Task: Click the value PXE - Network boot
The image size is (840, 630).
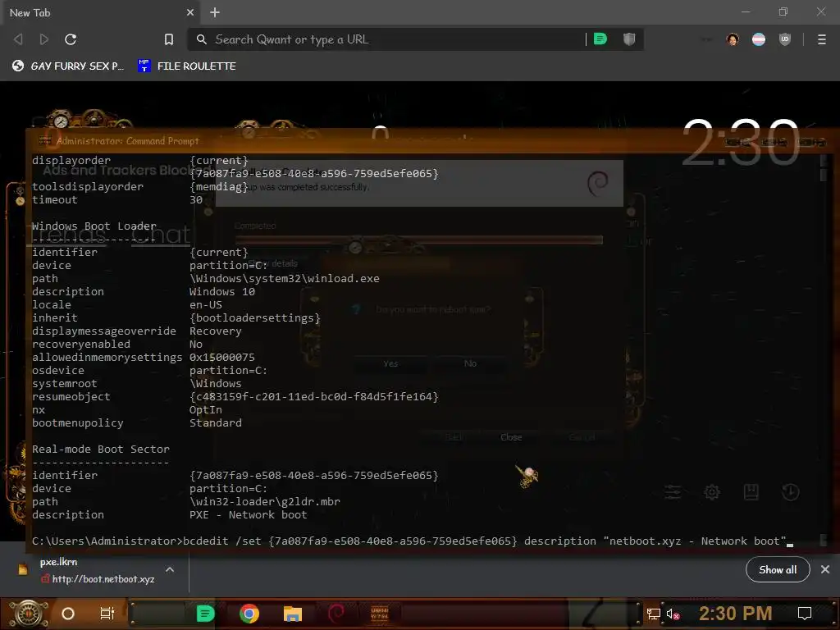Action: tap(248, 515)
